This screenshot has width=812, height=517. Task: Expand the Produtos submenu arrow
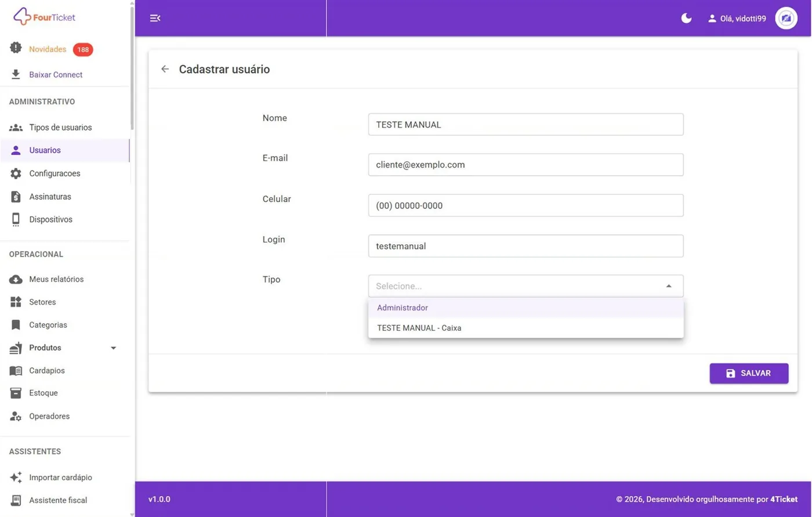coord(113,348)
